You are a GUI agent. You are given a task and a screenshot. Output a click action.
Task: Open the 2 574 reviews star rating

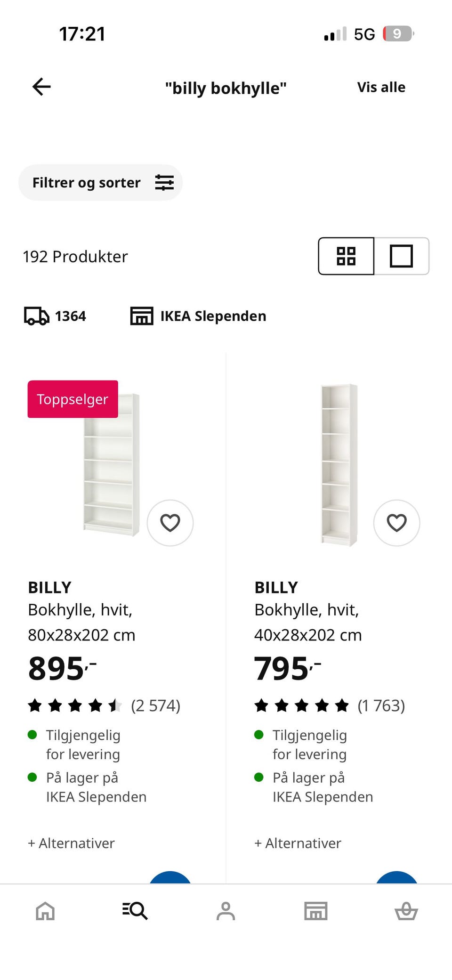click(104, 705)
